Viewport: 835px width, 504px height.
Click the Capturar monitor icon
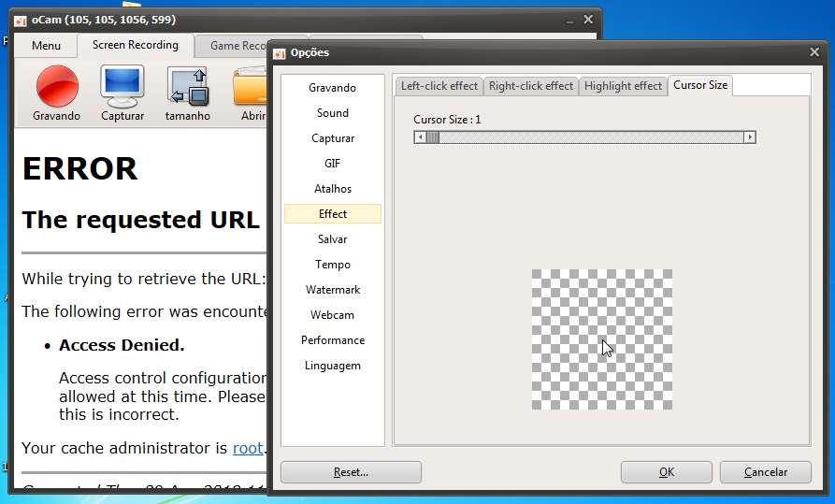pos(122,86)
